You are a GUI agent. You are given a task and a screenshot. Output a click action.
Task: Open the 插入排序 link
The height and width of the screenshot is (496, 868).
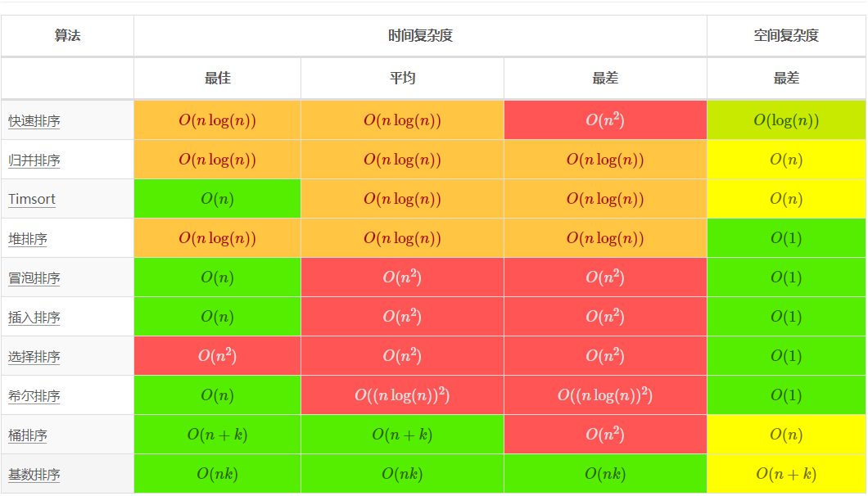34,318
